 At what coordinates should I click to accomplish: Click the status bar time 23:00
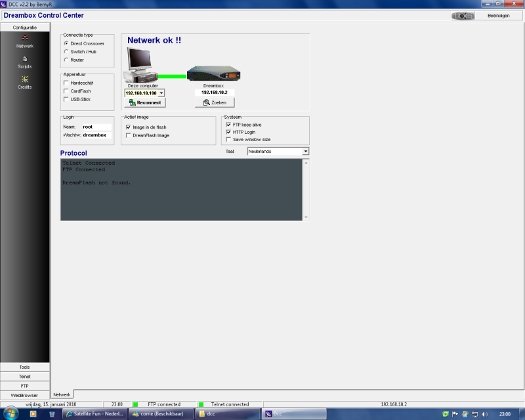tap(117, 405)
